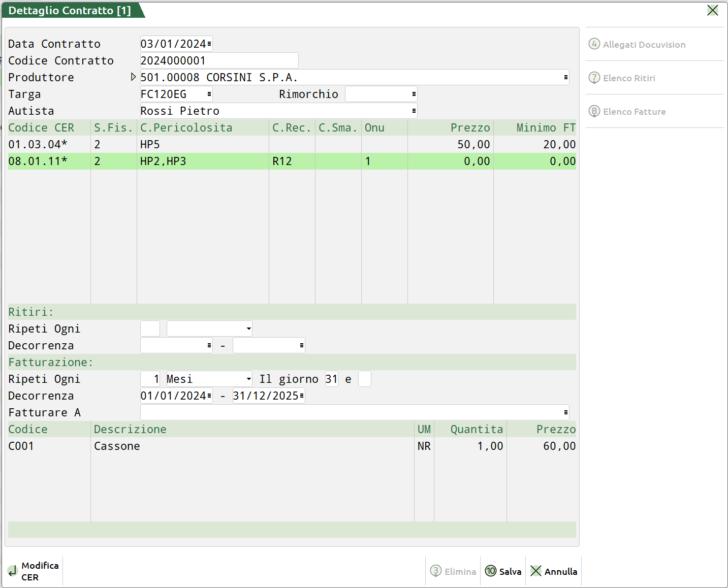Click the Fatturare A lookup icon
Screen dimensions: 728x588
tap(565, 413)
